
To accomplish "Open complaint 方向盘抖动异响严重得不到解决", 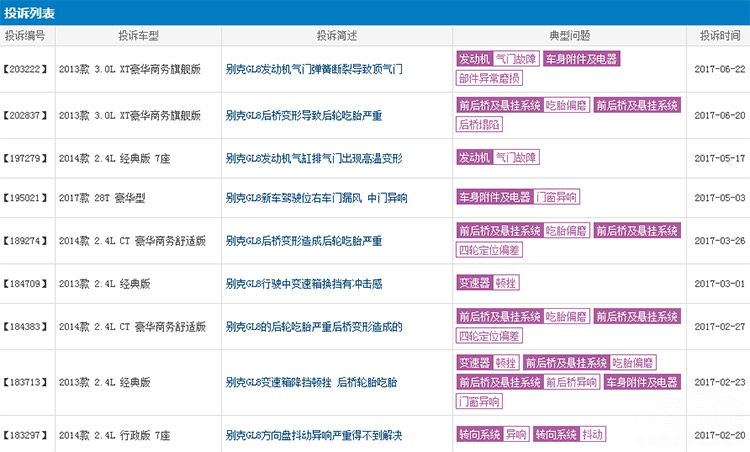I will point(320,436).
